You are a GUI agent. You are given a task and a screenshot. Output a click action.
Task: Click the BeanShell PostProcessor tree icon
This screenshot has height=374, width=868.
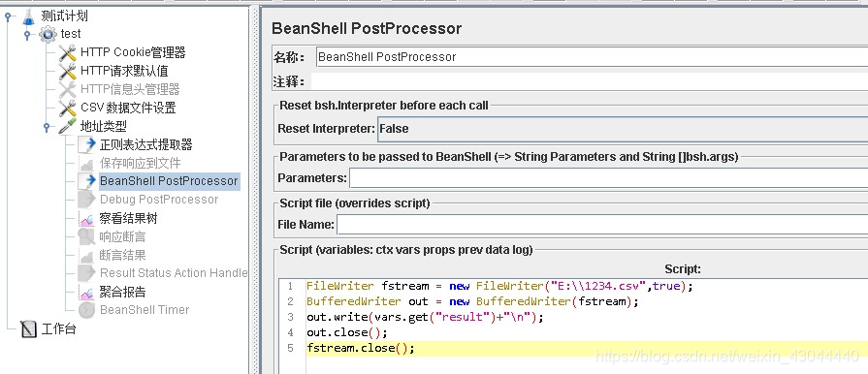(87, 181)
